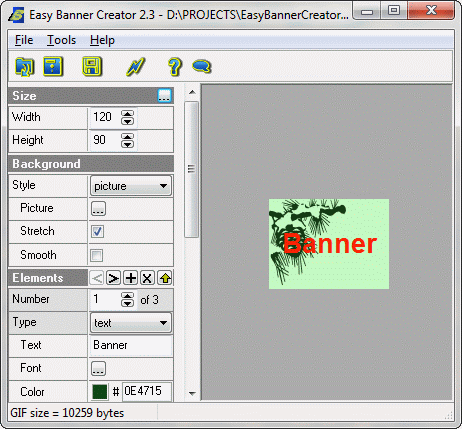Viewport: 462px width, 429px height.
Task: Open the Tools menu
Action: 61,40
